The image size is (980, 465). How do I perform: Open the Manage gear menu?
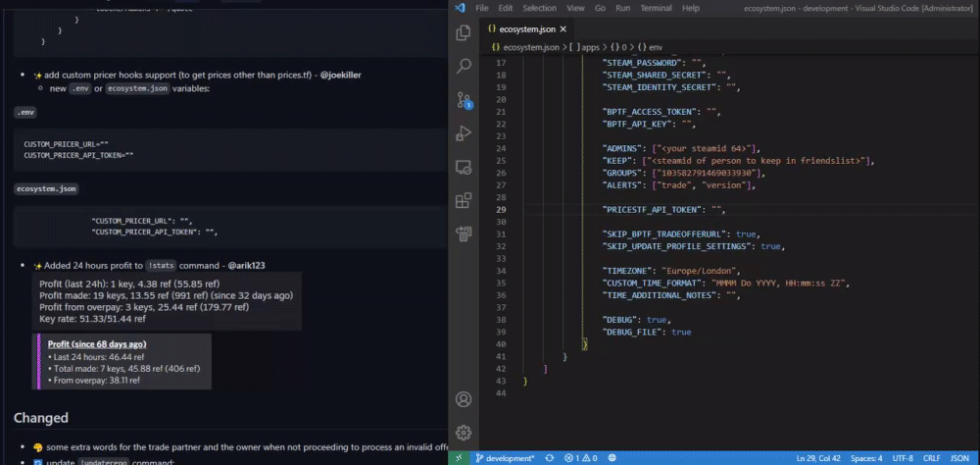click(x=464, y=433)
